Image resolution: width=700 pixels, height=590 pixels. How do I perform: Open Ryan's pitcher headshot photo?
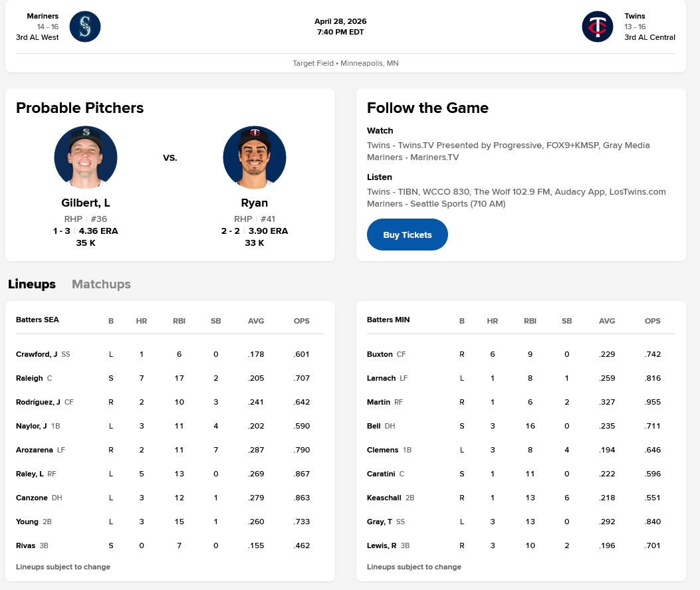(x=255, y=157)
